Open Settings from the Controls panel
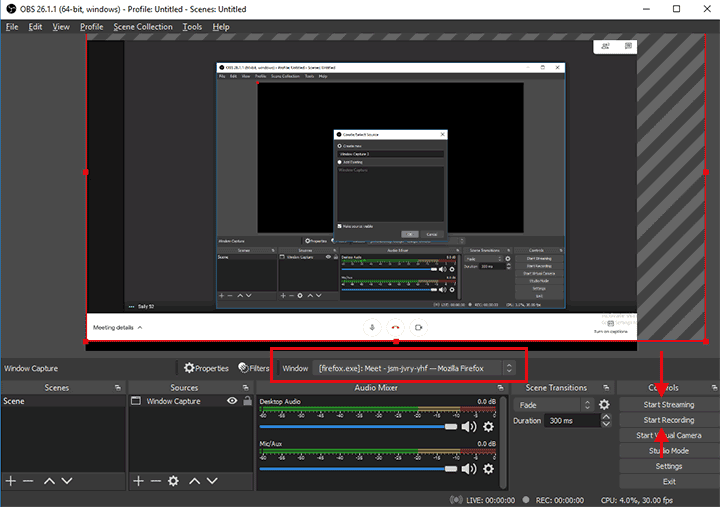Screen dimensions: 720x507 click(x=668, y=466)
